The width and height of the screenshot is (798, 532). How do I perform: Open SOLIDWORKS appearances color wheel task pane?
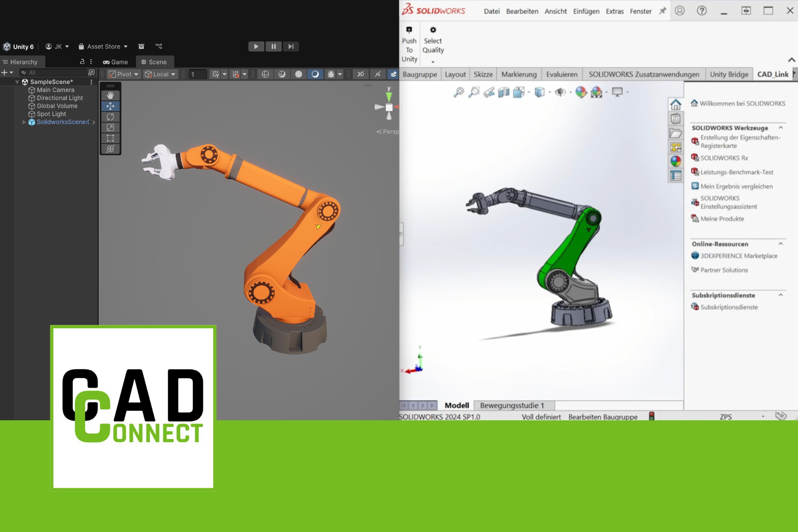[676, 161]
